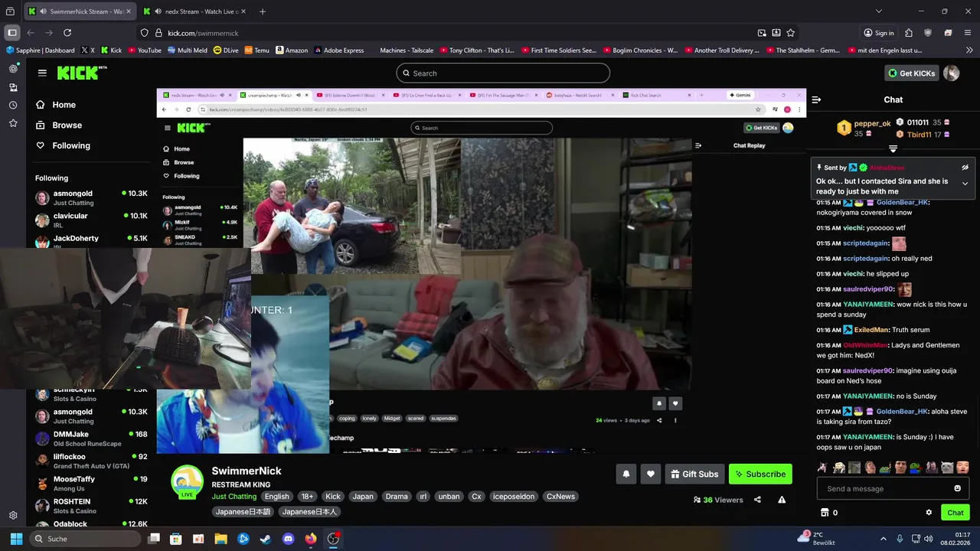
Task: Click the iceposeidon stream tag
Action: [x=512, y=496]
